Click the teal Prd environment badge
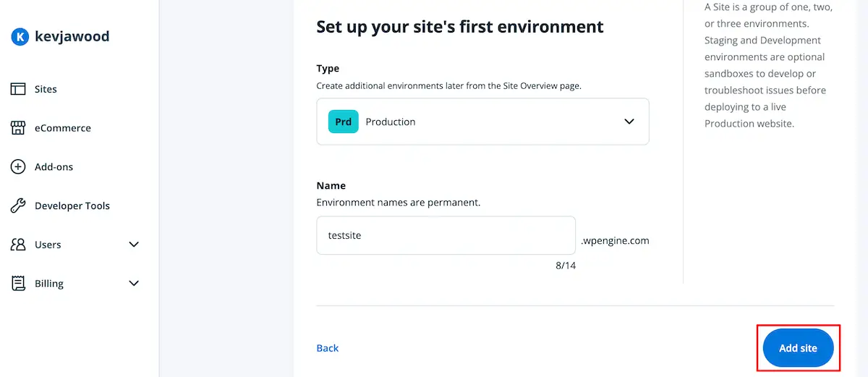Viewport: 868px width, 377px height. (344, 122)
